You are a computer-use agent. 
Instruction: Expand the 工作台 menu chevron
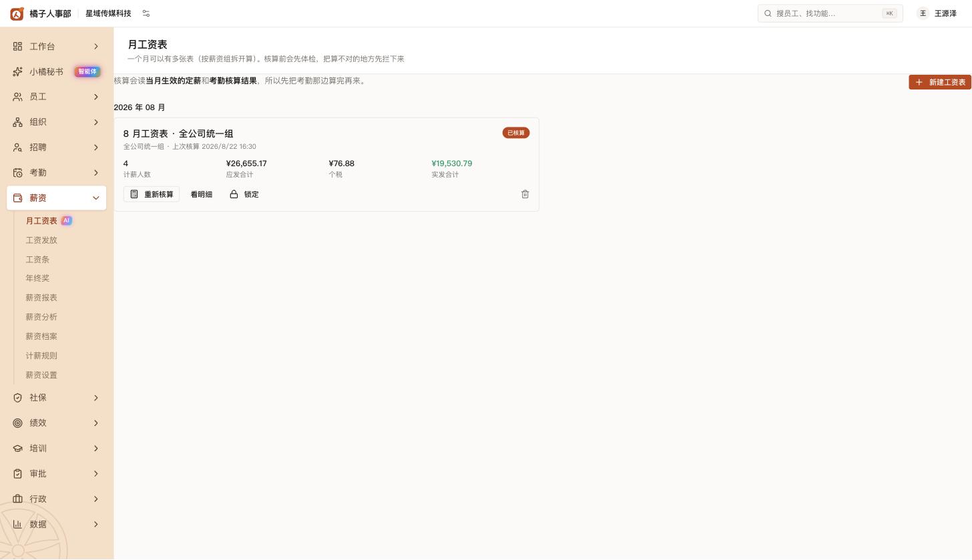(x=95, y=47)
